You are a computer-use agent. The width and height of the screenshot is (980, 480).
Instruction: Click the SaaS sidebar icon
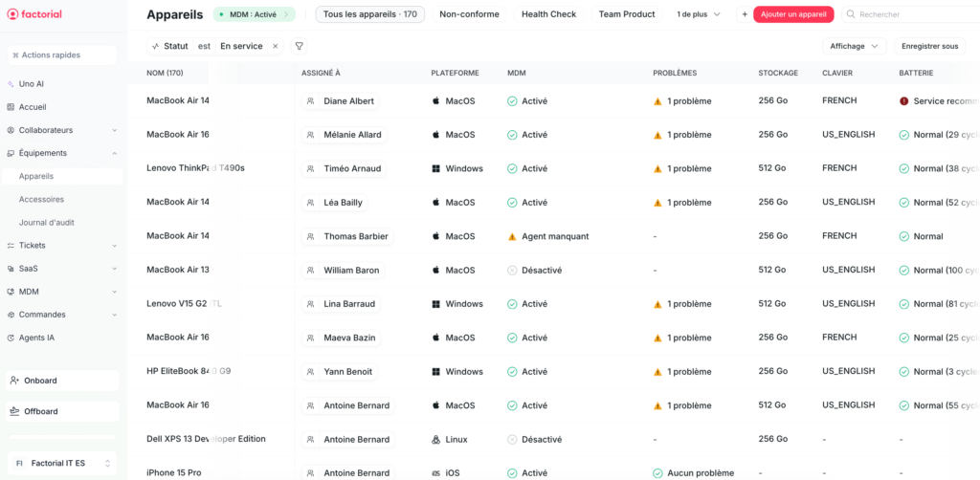pyautogui.click(x=11, y=269)
